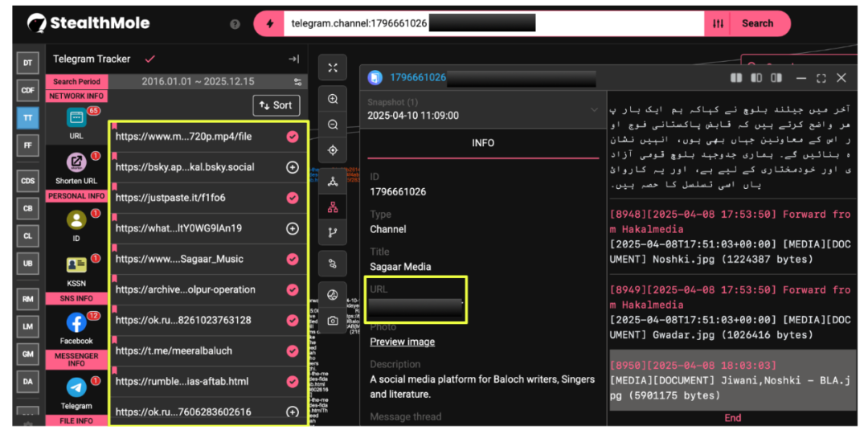868x434 pixels.
Task: Open the Preview image link
Action: [403, 342]
